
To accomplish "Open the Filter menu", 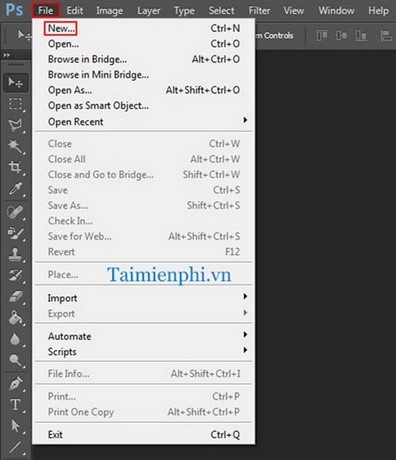I will pyautogui.click(x=259, y=10).
